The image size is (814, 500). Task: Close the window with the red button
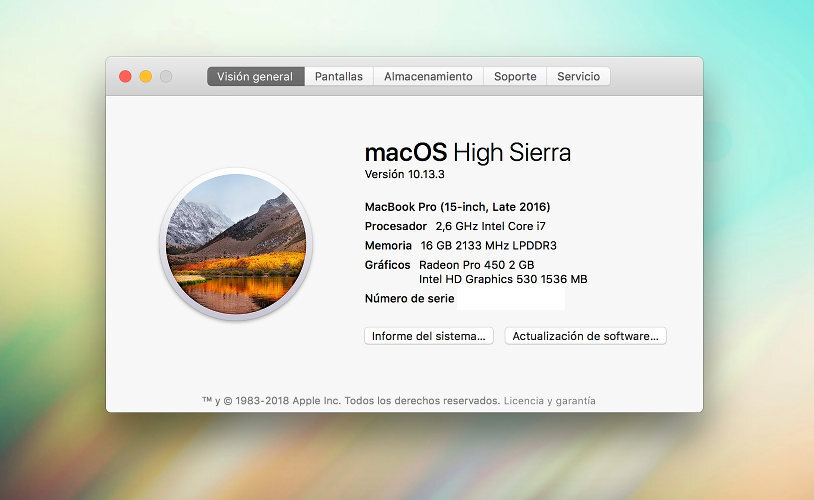[125, 76]
